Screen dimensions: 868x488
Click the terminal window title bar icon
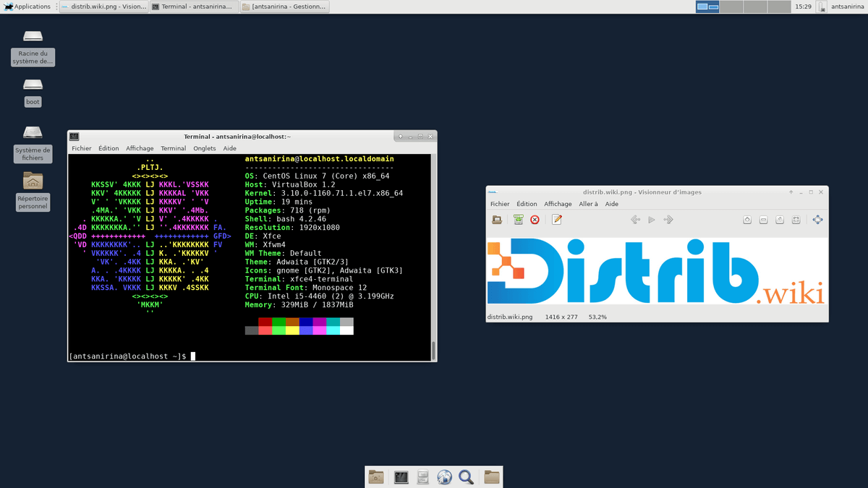click(x=74, y=136)
